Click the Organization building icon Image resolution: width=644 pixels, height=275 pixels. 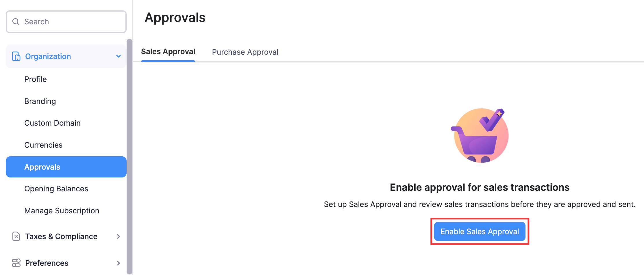point(16,56)
